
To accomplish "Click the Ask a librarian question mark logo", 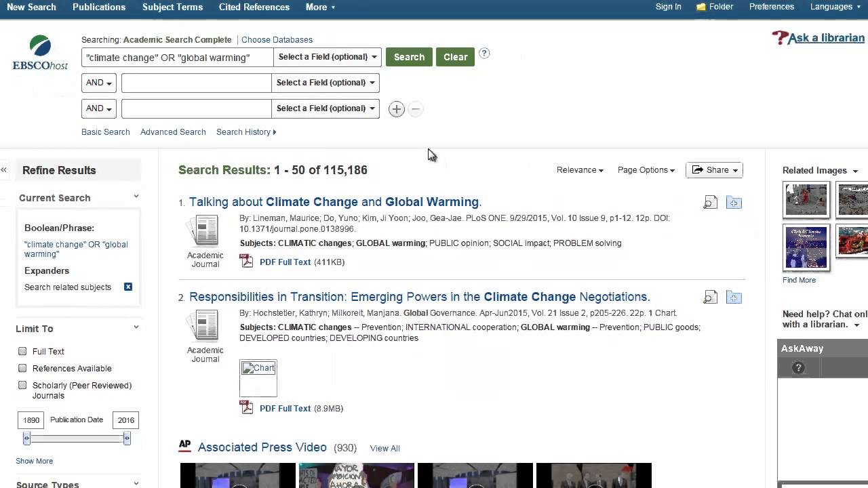I will [780, 38].
